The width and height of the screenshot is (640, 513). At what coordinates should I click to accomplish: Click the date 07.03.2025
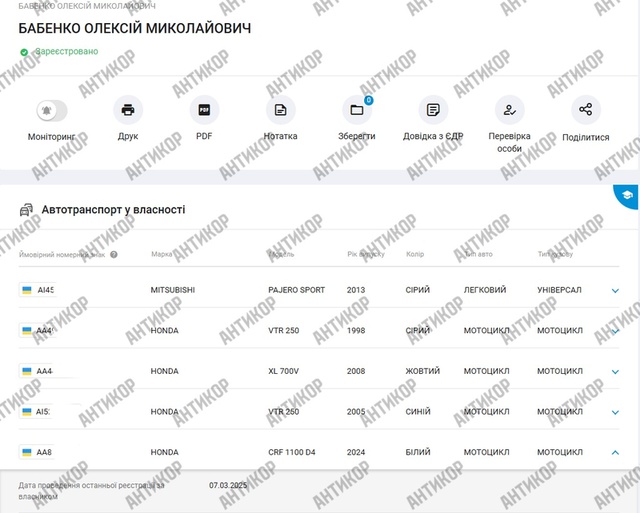(x=228, y=485)
